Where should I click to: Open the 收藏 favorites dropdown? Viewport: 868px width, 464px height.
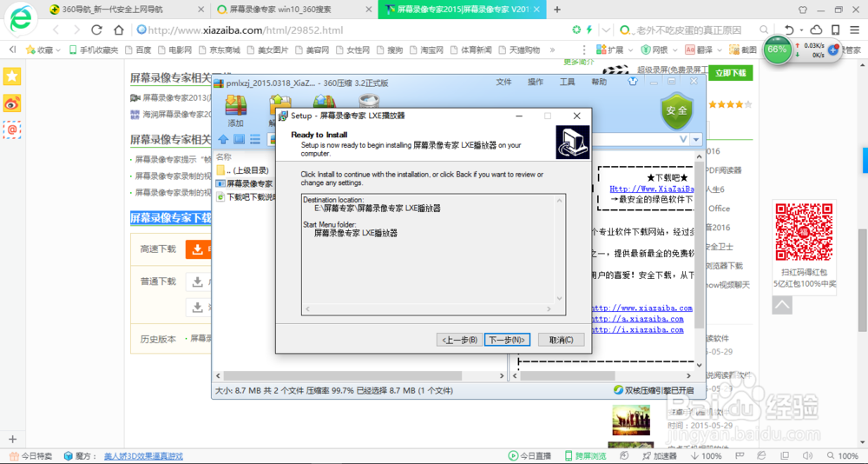43,50
